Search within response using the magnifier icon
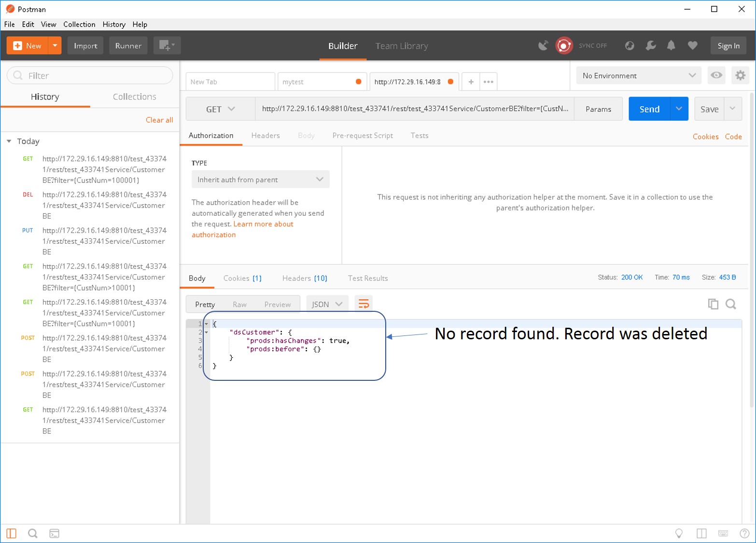This screenshot has height=543, width=756. 730,304
